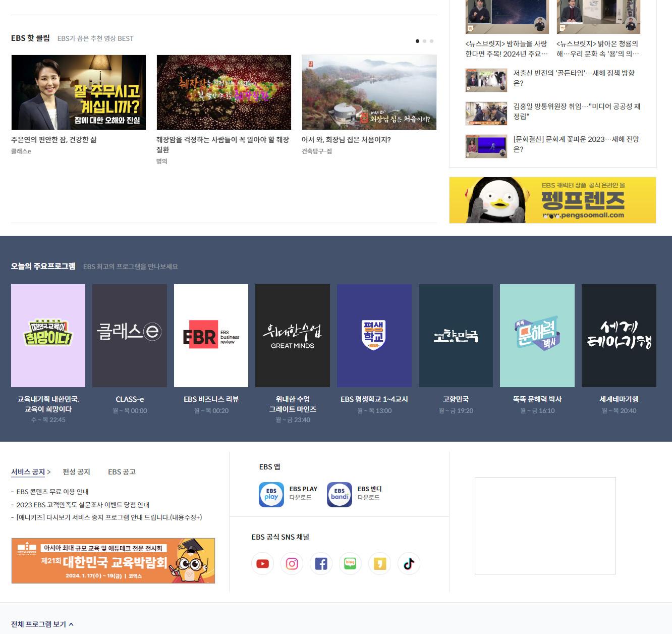Click the 대한민국 교육박람회 orange banner
Image resolution: width=672 pixels, height=634 pixels.
[113, 561]
